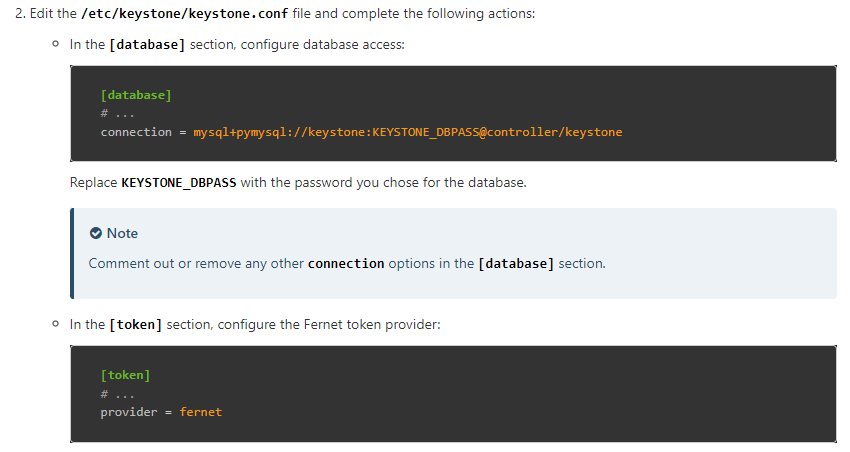This screenshot has height=452, width=850.
Task: Click the orange fernet value
Action: point(201,412)
